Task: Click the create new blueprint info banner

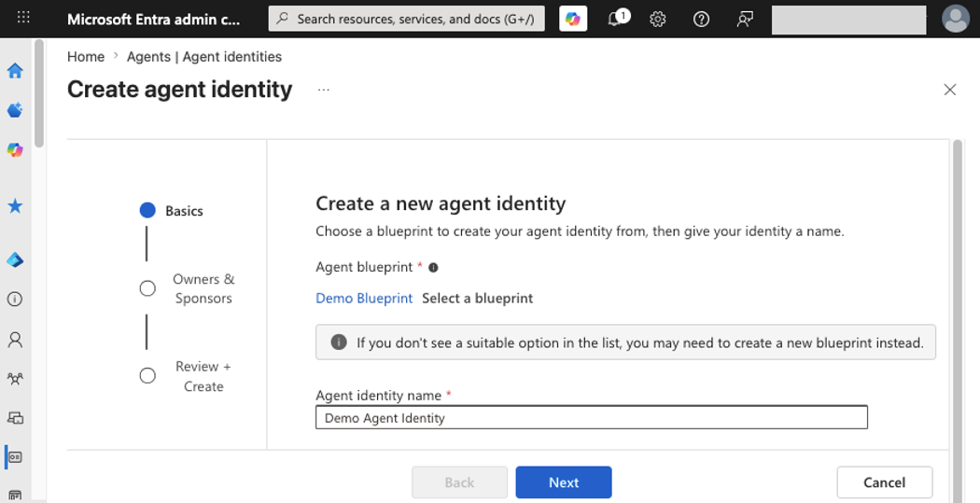Action: coord(625,342)
